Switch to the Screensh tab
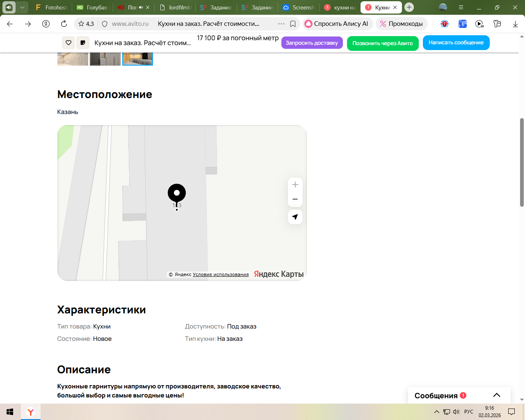Viewport: 525px width, 420px height. click(x=299, y=7)
